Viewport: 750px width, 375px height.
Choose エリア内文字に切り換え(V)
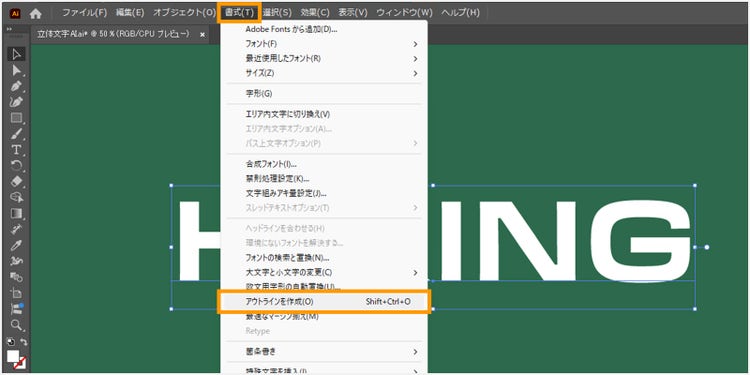(324, 114)
